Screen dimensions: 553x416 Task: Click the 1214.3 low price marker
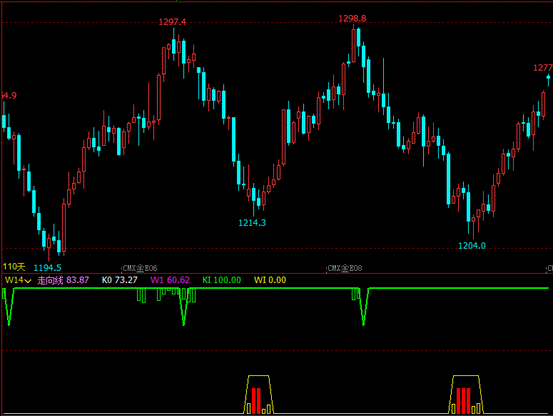(252, 223)
